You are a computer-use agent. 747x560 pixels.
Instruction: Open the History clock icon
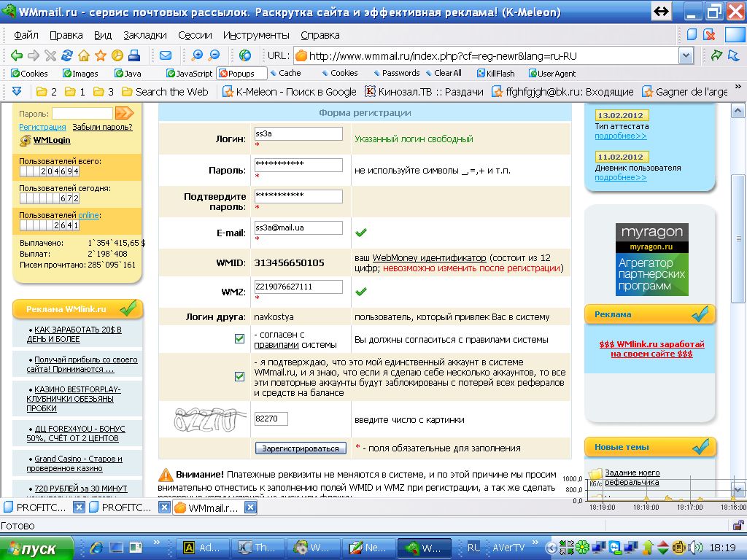pos(117,55)
